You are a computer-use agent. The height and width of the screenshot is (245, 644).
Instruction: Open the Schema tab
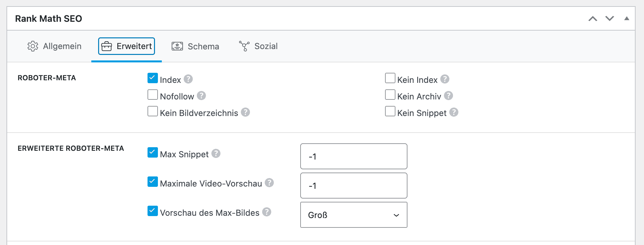195,46
